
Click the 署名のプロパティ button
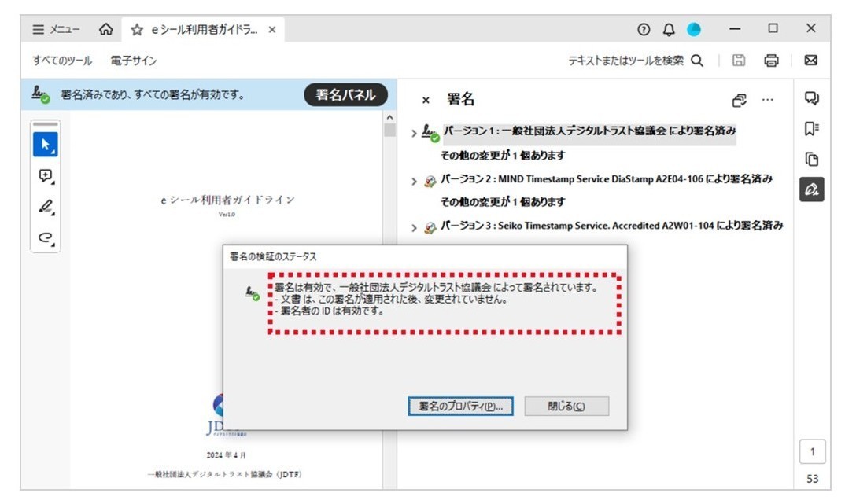pyautogui.click(x=460, y=407)
